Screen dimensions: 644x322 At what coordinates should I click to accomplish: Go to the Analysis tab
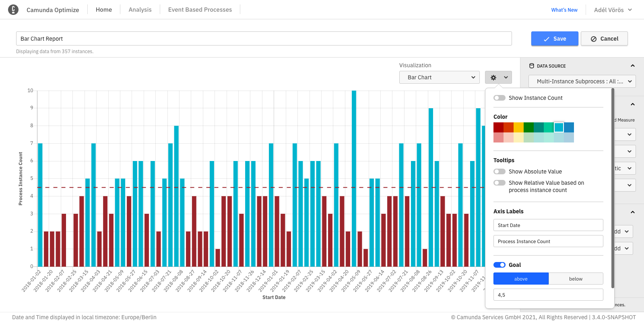pyautogui.click(x=140, y=10)
